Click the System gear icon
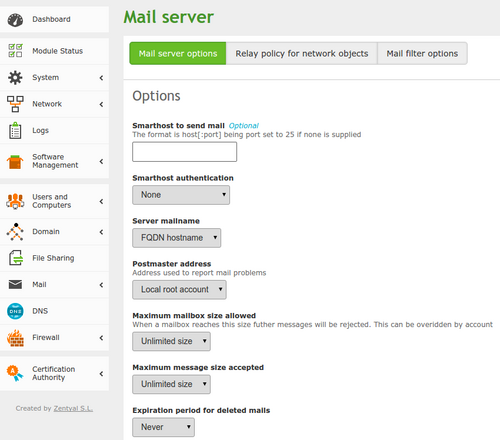Image resolution: width=500 pixels, height=440 pixels. 15,77
